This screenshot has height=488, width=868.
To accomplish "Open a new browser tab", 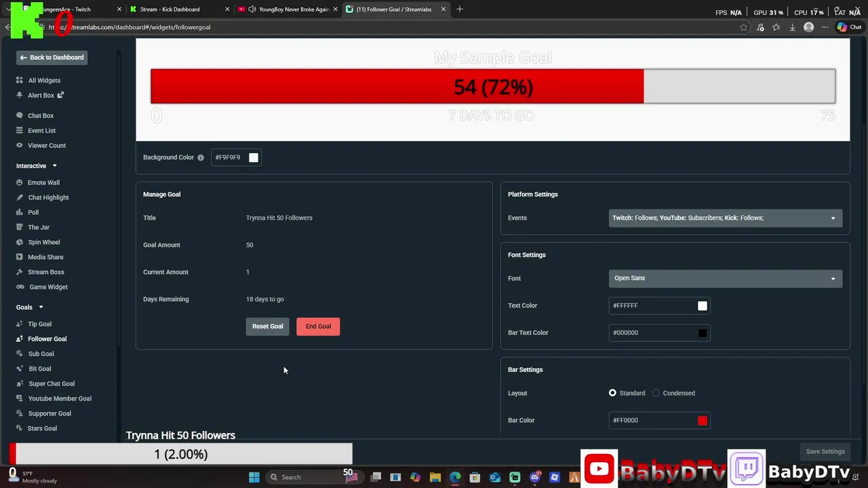I will (460, 9).
